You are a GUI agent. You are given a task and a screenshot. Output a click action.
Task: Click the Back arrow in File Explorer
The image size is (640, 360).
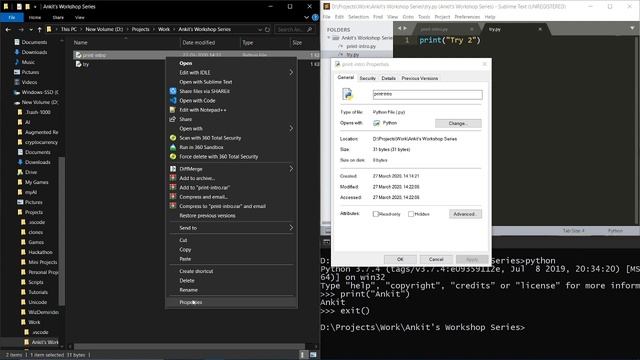click(8, 29)
